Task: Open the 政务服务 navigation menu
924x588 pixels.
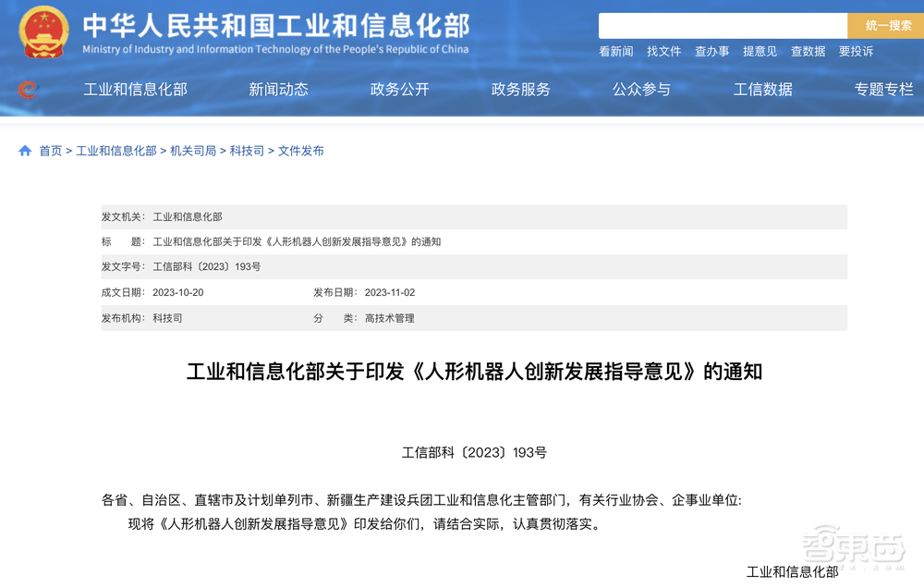Action: (519, 89)
